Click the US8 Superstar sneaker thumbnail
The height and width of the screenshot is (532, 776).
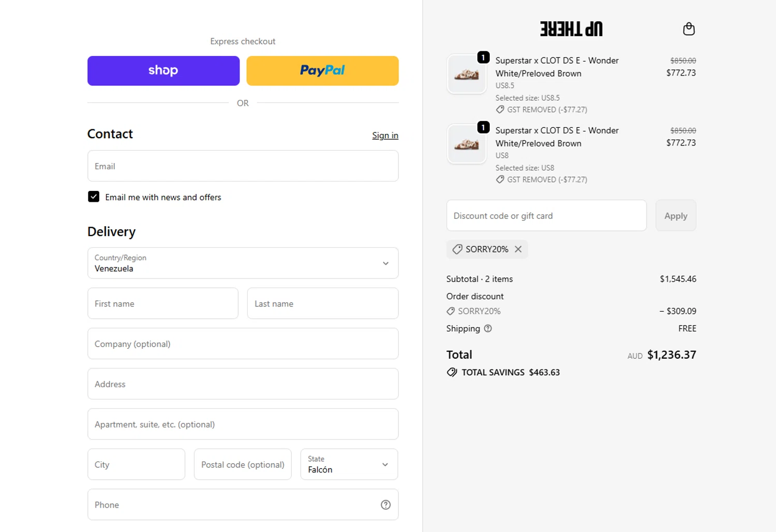tap(467, 144)
